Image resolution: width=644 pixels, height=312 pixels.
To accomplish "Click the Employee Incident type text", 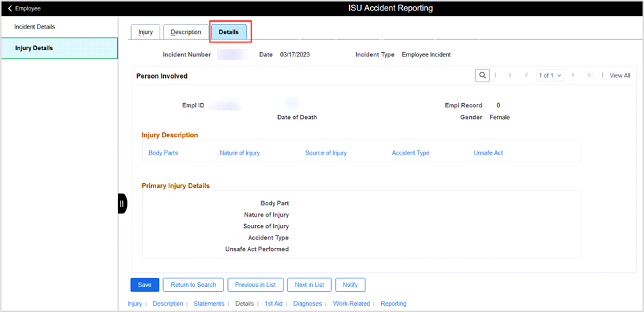I will point(427,54).
